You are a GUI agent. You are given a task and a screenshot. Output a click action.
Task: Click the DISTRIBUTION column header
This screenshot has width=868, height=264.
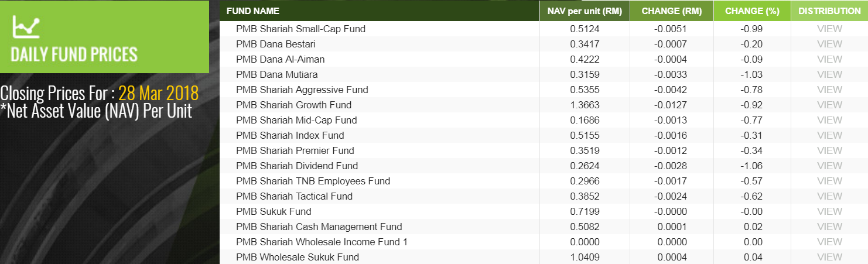(829, 11)
